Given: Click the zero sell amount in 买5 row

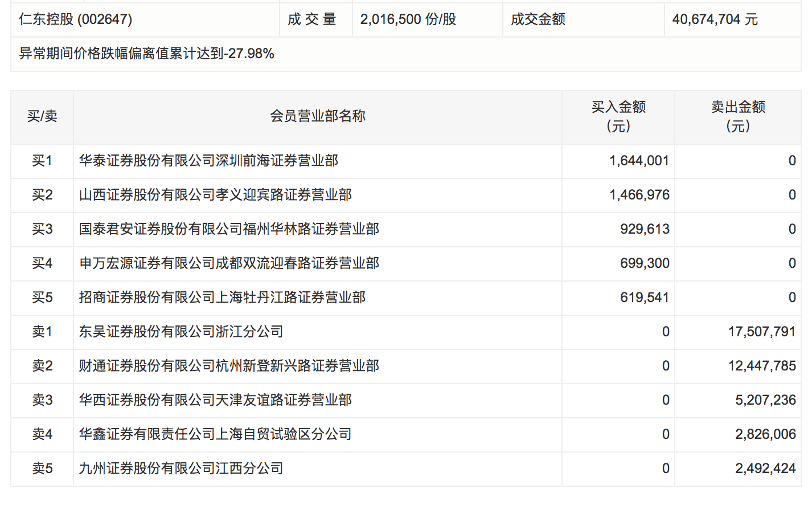Looking at the screenshot, I should pyautogui.click(x=792, y=298).
